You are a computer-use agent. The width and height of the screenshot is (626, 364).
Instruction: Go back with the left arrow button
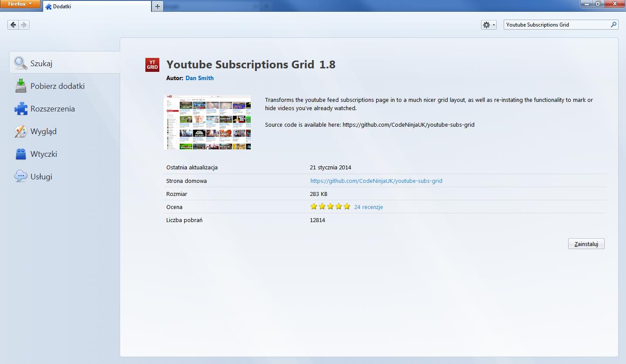[x=13, y=25]
